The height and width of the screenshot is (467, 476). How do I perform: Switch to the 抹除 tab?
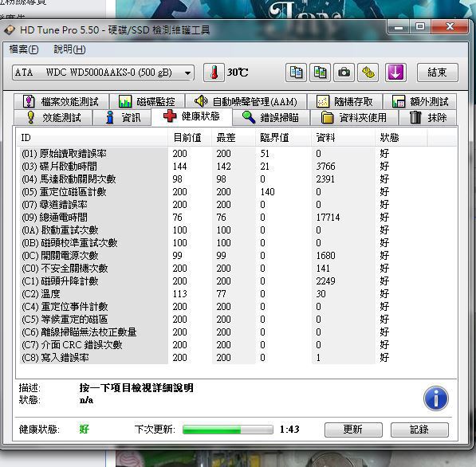[x=428, y=117]
